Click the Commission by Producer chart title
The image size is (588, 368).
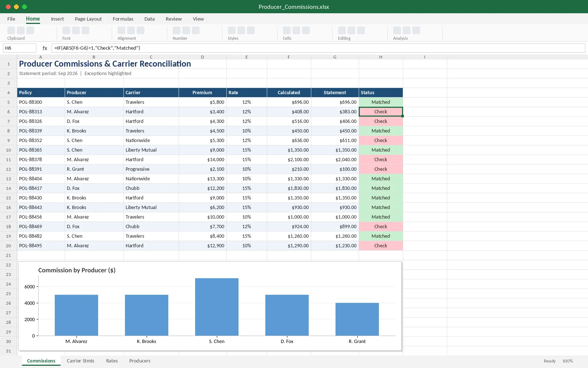coord(77,270)
